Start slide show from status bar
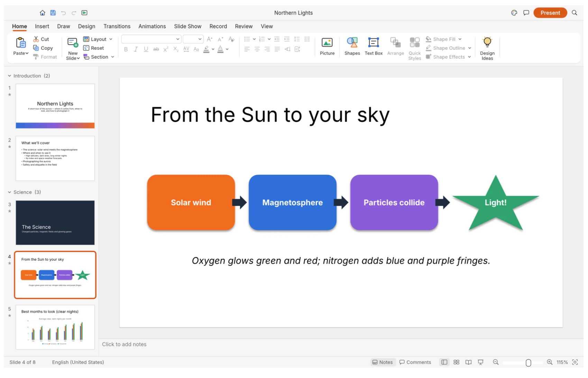 tap(480, 362)
